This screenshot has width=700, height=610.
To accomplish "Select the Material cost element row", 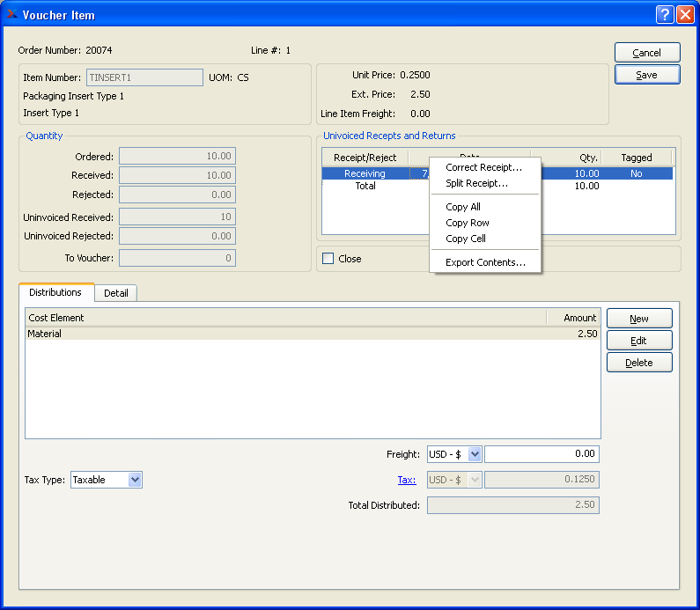I will 312,334.
